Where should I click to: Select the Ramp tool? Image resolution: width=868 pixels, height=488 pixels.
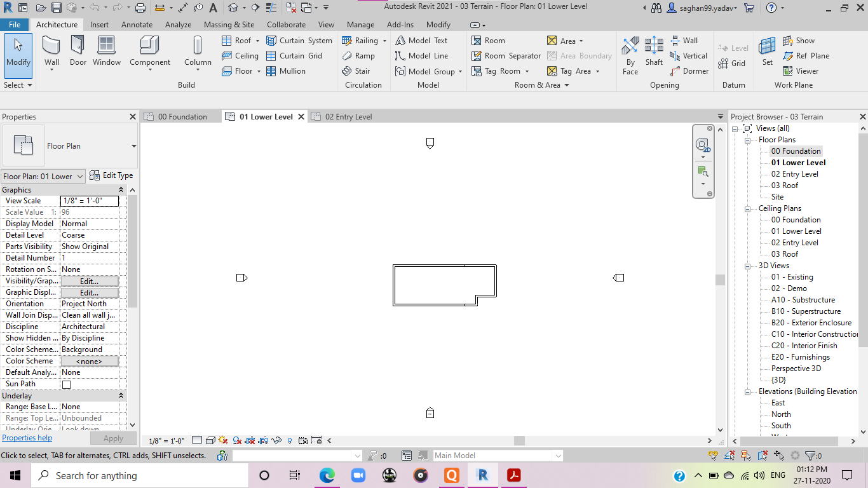pos(359,56)
